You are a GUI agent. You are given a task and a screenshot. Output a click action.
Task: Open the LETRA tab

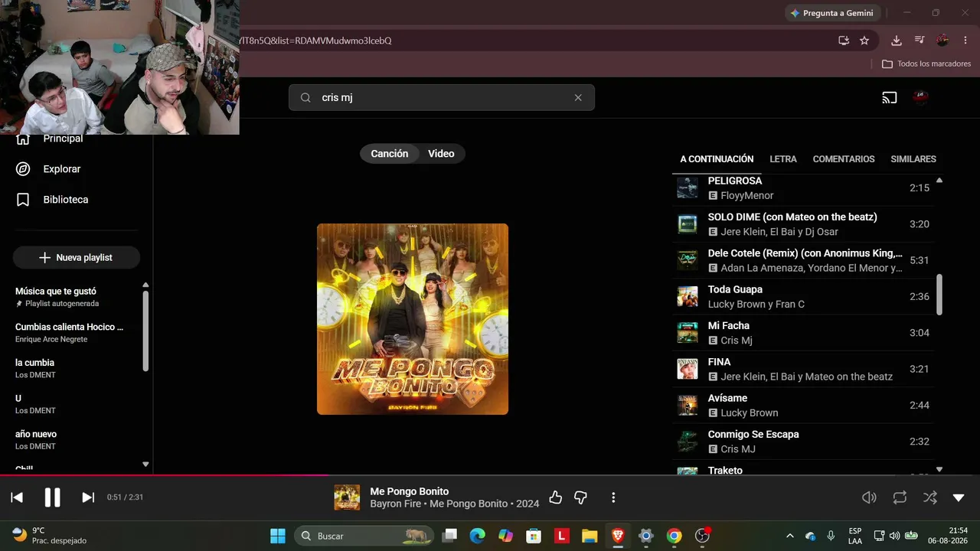[783, 159]
